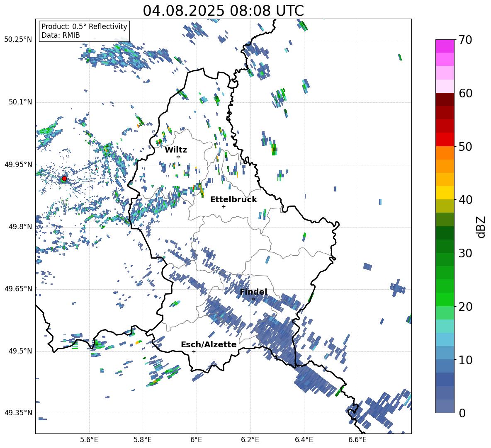The image size is (491, 448).
Task: Click the 50.1°N latitude label
Action: point(20,102)
